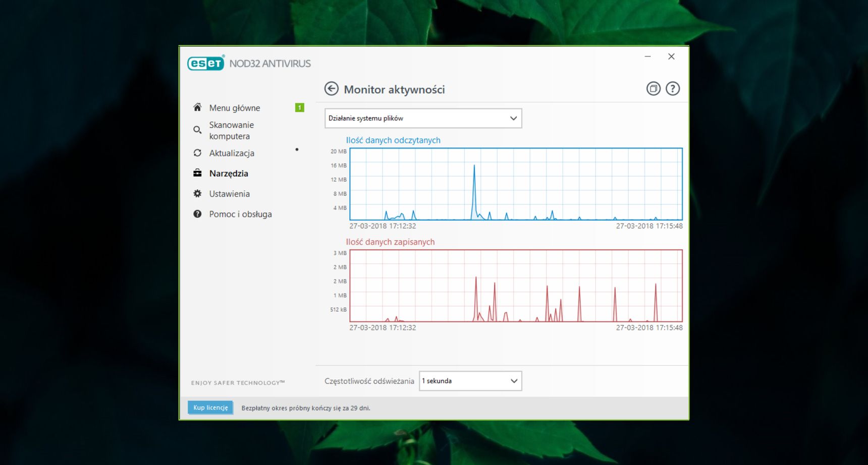The image size is (868, 465).
Task: Click written graph end time 17:15:48
Action: point(649,328)
